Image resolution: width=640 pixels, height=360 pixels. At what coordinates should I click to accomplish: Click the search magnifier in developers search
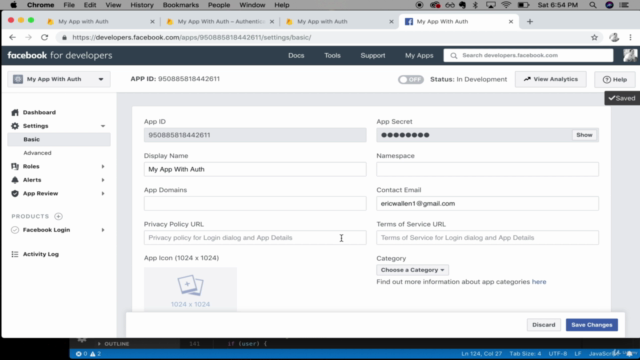[453, 56]
